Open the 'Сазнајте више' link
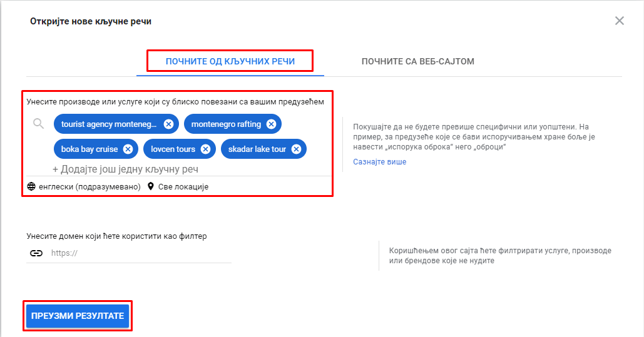This screenshot has width=644, height=337. (x=379, y=162)
